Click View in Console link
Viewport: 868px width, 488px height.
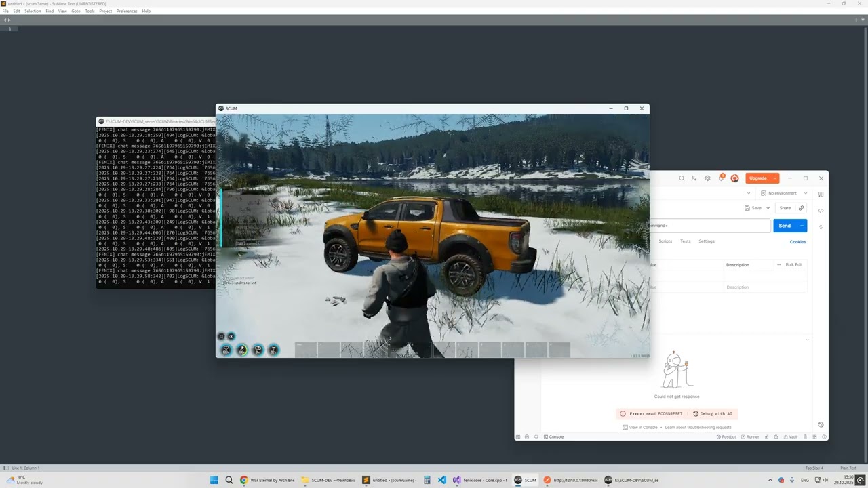pos(640,428)
